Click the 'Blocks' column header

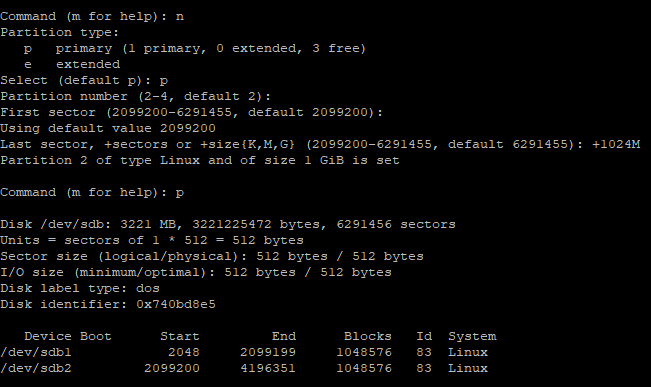pos(368,336)
